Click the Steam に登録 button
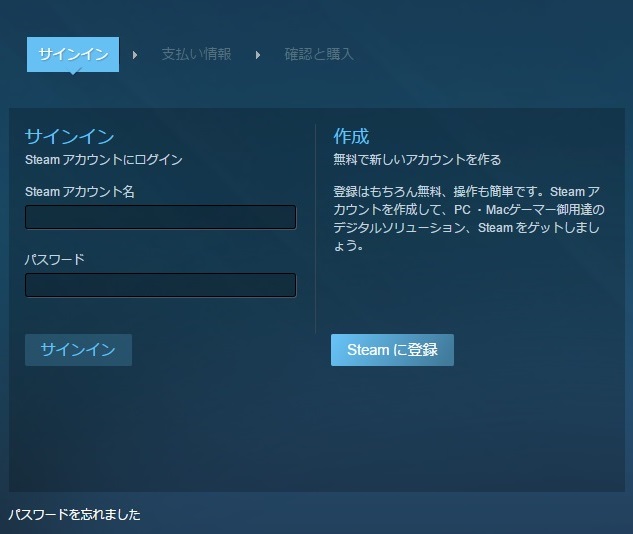633x534 pixels. [x=392, y=350]
